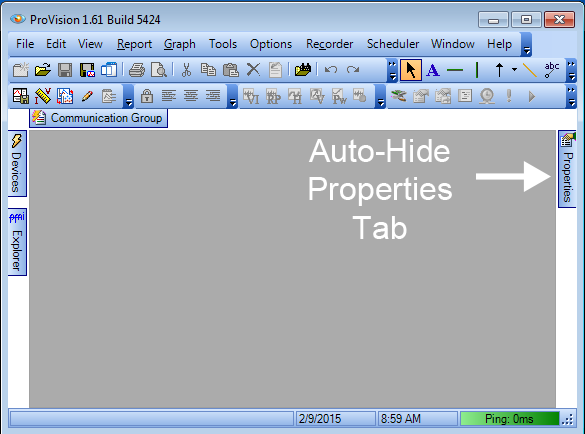Click the 2/9/2015 date in status bar
The image size is (585, 434).
(335, 419)
